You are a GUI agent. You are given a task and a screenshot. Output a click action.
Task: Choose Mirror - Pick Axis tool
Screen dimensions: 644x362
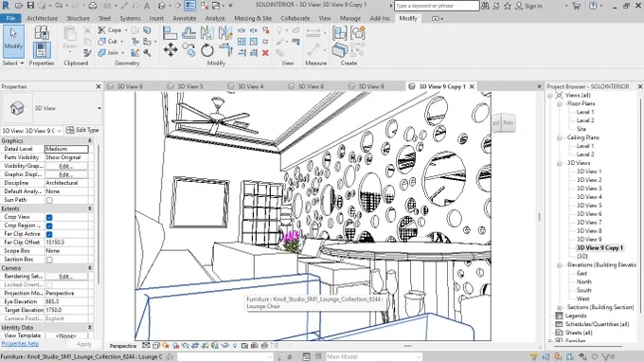[207, 33]
